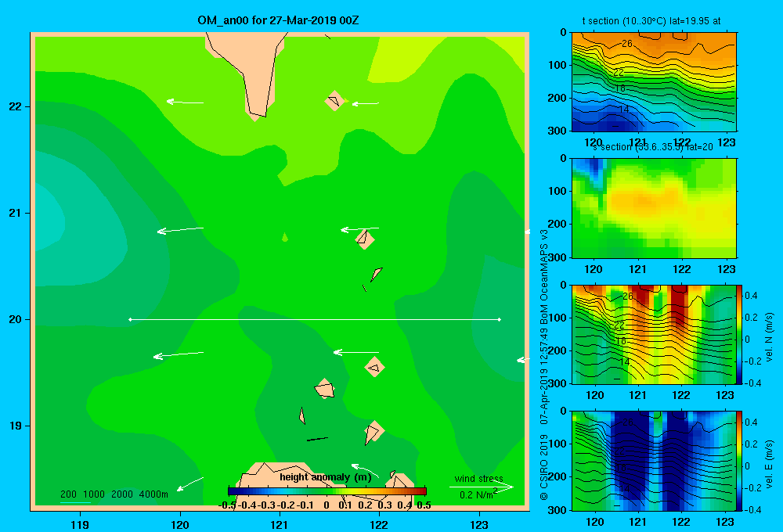Click the island near 19.5N, 122E
This screenshot has width=783, height=532.
374,367
